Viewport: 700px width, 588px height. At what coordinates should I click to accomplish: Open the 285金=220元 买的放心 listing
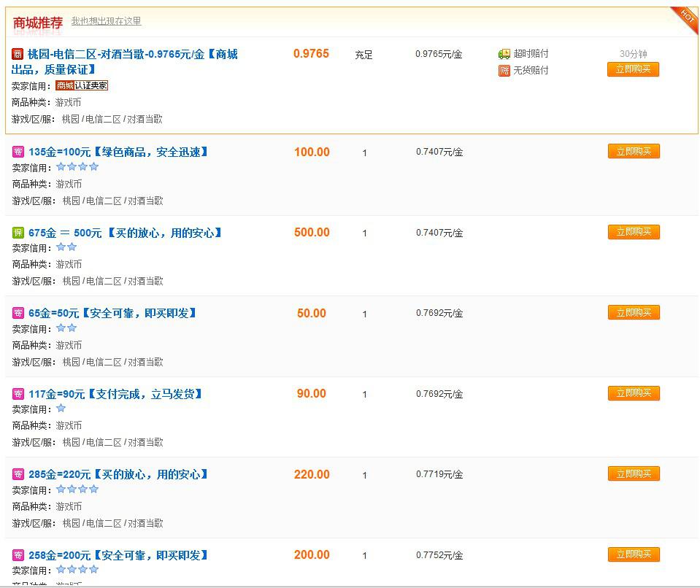coord(118,474)
